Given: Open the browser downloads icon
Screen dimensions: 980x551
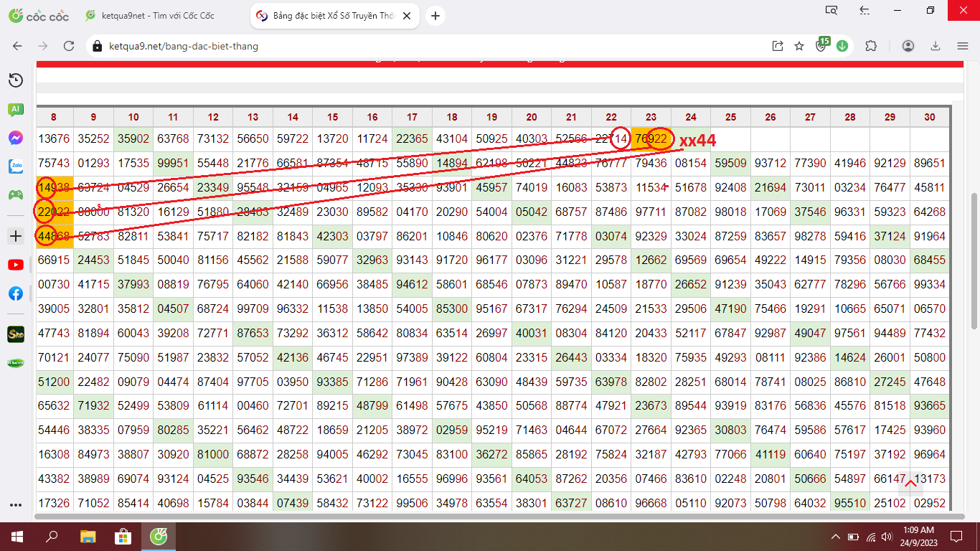Looking at the screenshot, I should pyautogui.click(x=936, y=46).
